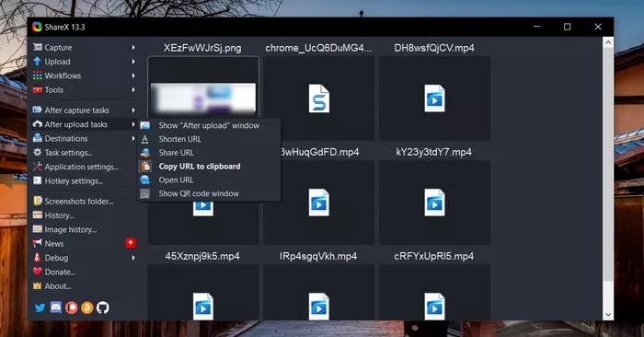Click the 3wHuqGdFD.mp4 file name
Image resolution: width=644 pixels, height=337 pixels.
(319, 152)
